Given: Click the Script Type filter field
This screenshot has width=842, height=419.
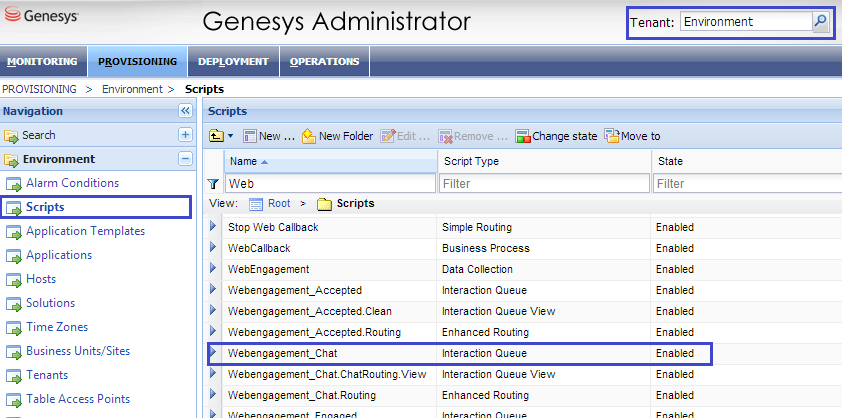Looking at the screenshot, I should pyautogui.click(x=545, y=184).
